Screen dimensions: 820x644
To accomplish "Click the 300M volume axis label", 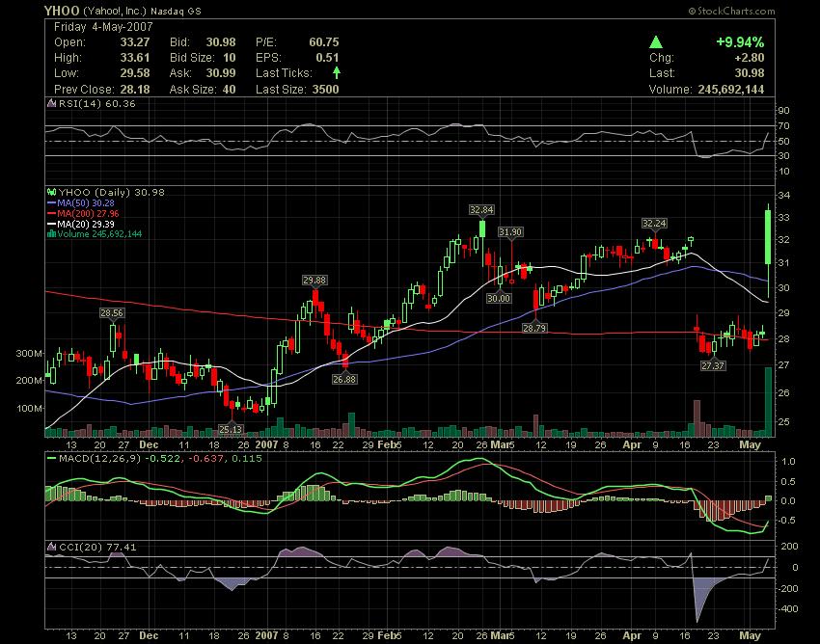I will 29,354.
